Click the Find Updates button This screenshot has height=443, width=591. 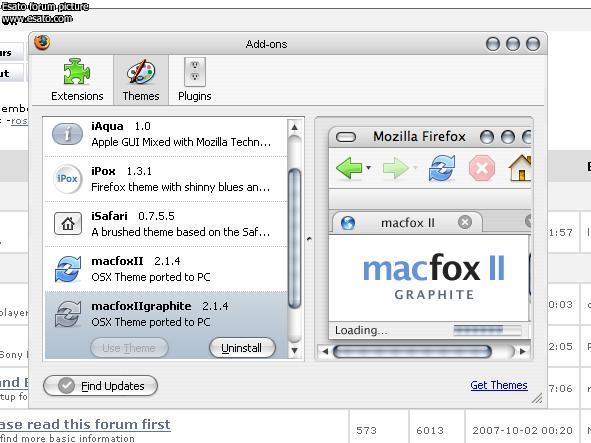tap(101, 386)
